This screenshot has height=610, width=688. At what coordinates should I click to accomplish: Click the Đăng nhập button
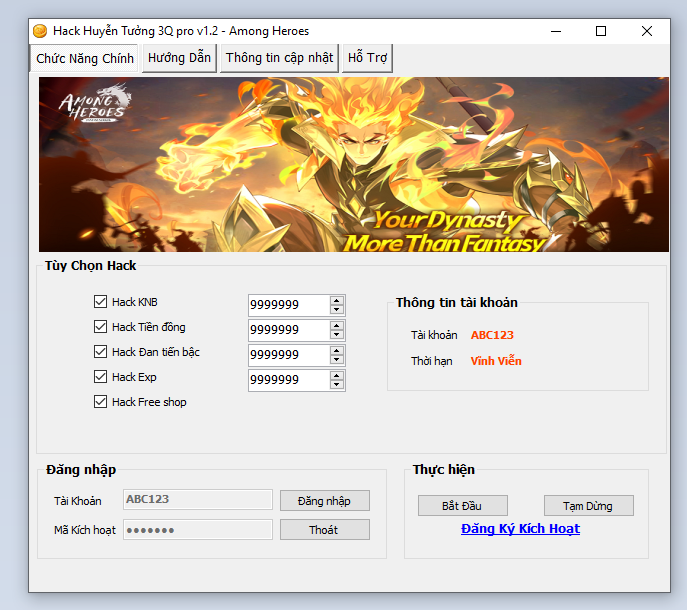324,500
